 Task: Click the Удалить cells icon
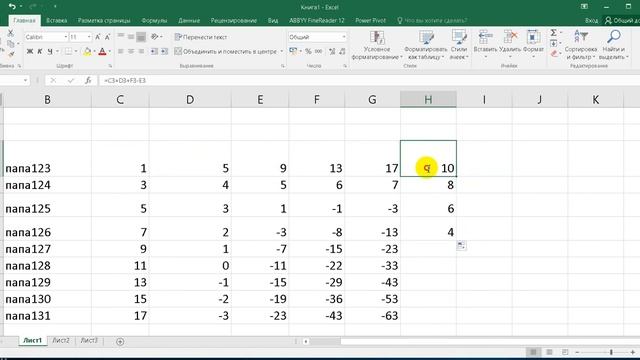[x=510, y=37]
